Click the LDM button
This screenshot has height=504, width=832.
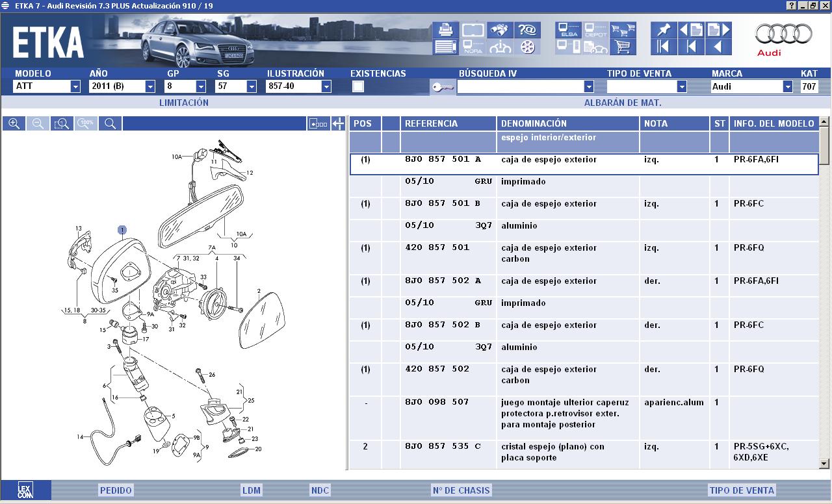[252, 490]
